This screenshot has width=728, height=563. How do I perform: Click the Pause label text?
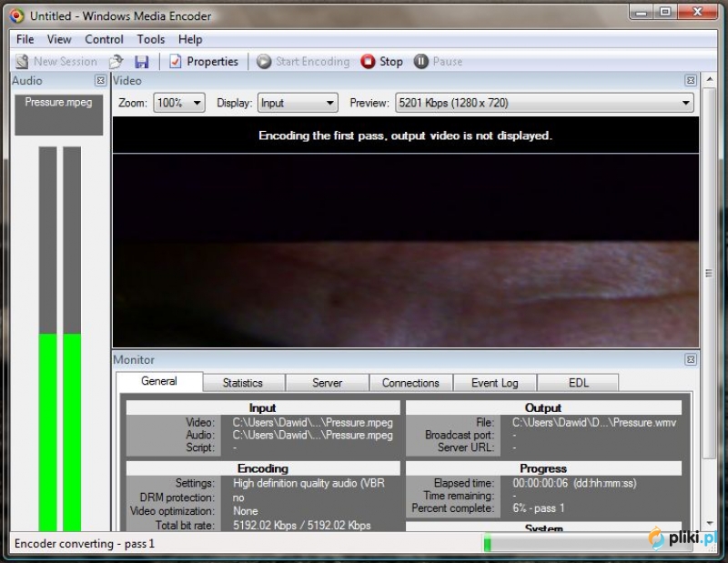448,61
